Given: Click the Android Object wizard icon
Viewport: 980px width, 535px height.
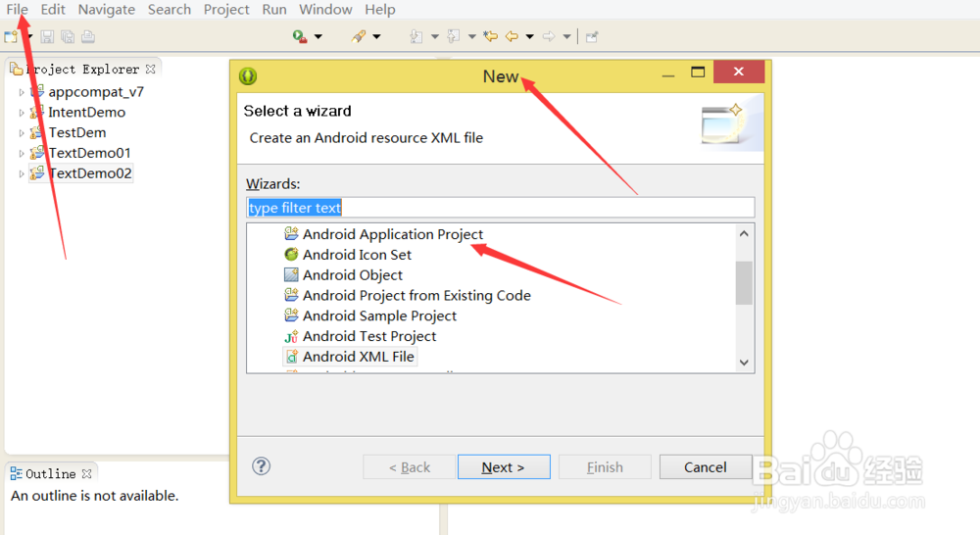Looking at the screenshot, I should (291, 274).
